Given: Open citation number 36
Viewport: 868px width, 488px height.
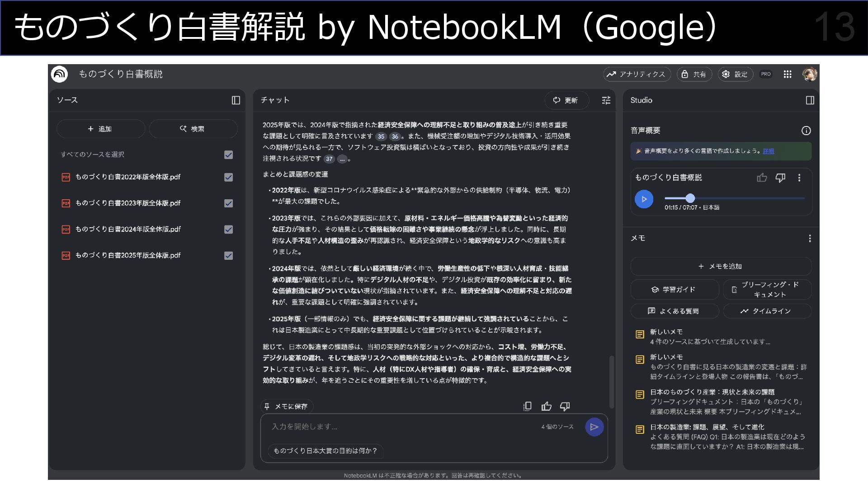Looking at the screenshot, I should [395, 136].
